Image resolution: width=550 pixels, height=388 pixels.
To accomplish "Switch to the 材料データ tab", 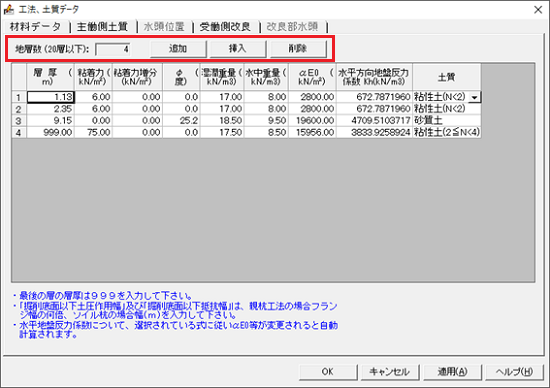I will tap(35, 27).
